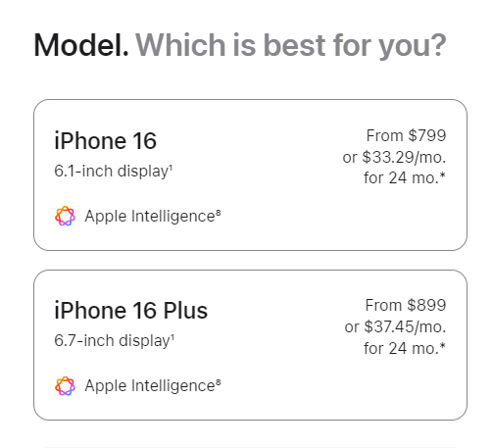The height and width of the screenshot is (448, 492).
Task: Click the Apple Intelligence label in iPhone 16 Plus card
Action: (150, 386)
